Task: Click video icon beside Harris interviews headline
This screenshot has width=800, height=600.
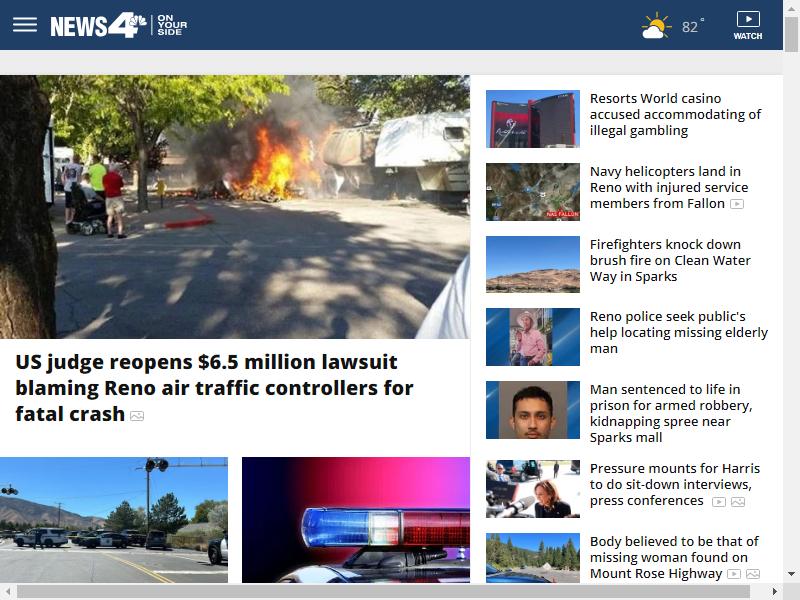Action: point(719,502)
